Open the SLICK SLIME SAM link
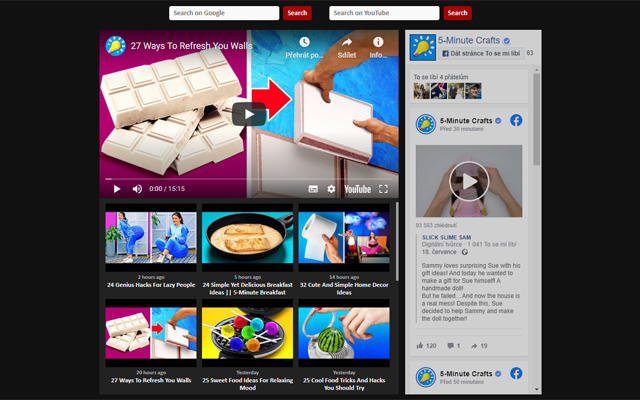The height and width of the screenshot is (400, 640). coord(447,237)
